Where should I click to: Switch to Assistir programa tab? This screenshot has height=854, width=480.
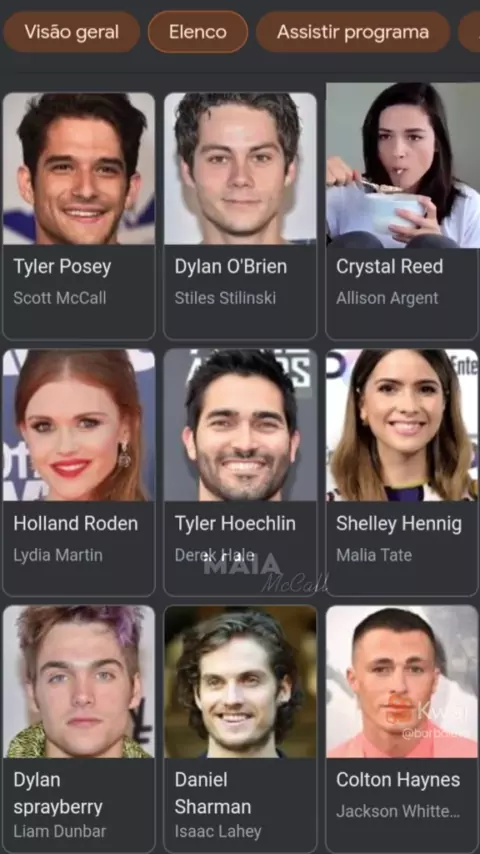coord(353,32)
